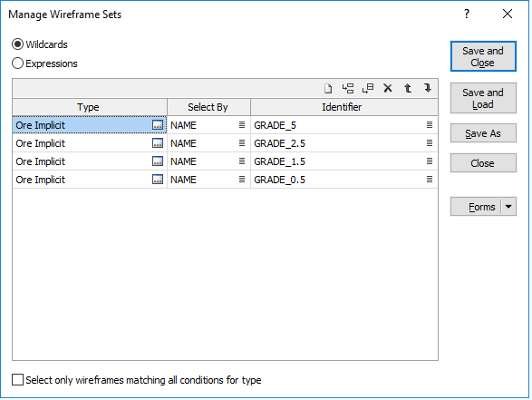Click the duplicate row icon in grid toolbar
This screenshot has width=532, height=400.
[x=368, y=89]
